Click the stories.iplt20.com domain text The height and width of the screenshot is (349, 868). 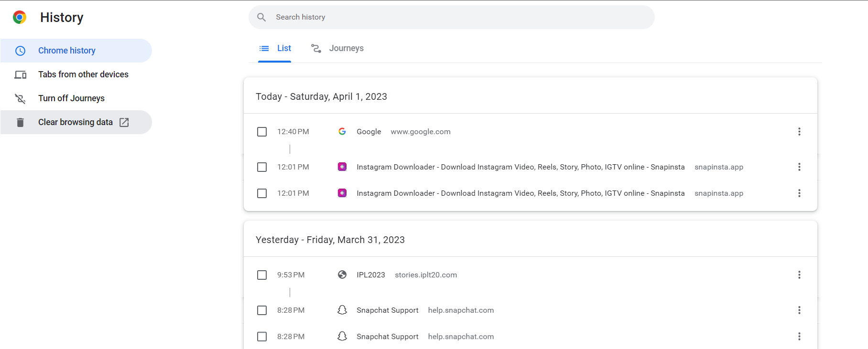pos(426,275)
